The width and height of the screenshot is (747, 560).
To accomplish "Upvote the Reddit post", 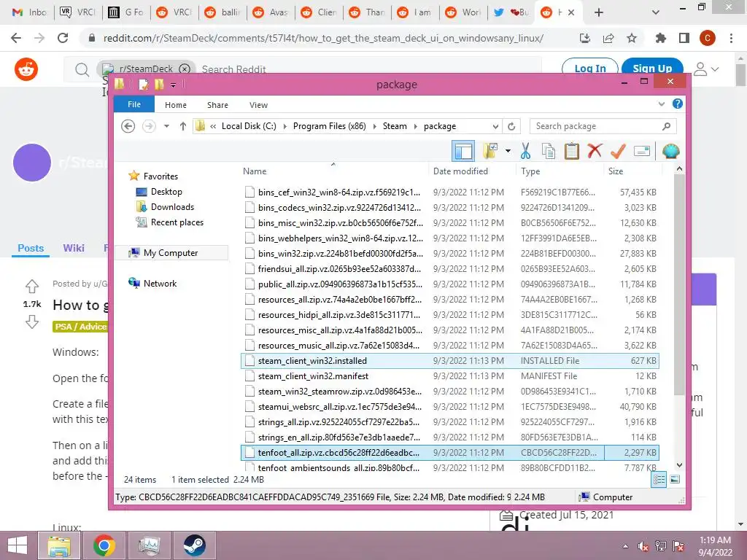I will pos(32,286).
